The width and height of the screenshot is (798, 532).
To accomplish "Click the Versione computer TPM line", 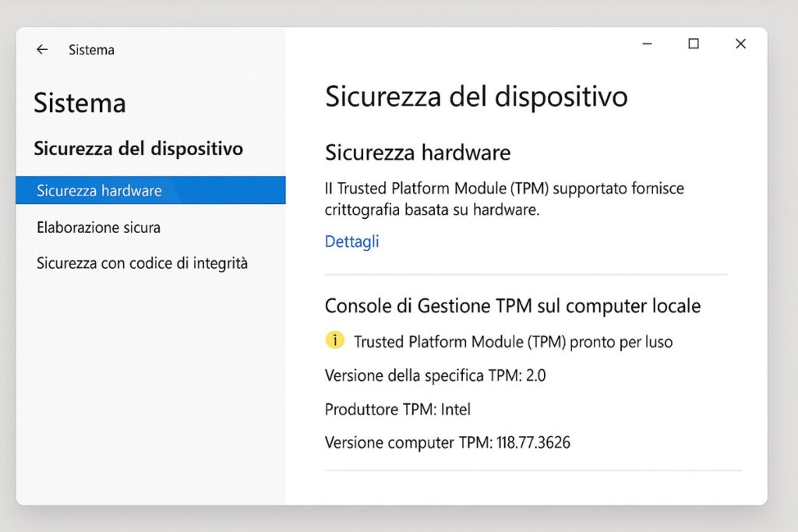I will pyautogui.click(x=447, y=442).
